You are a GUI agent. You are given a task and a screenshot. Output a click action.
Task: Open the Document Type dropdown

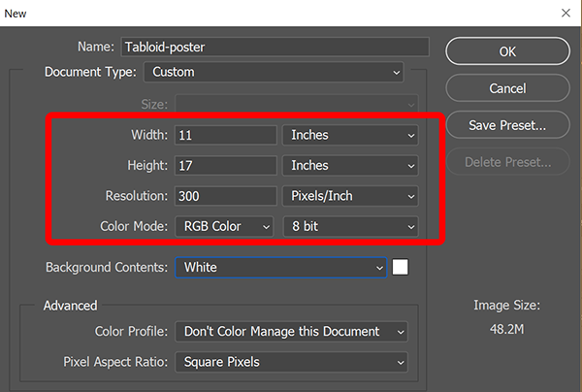pos(274,72)
